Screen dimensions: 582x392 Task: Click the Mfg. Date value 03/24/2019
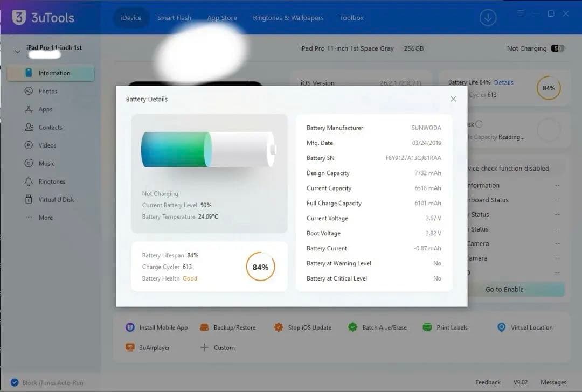point(426,143)
